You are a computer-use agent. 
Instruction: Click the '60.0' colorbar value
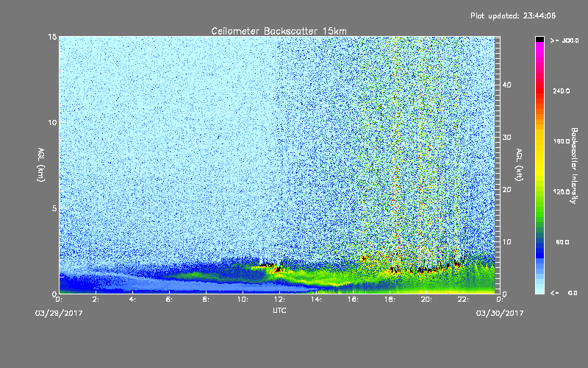[x=562, y=242]
